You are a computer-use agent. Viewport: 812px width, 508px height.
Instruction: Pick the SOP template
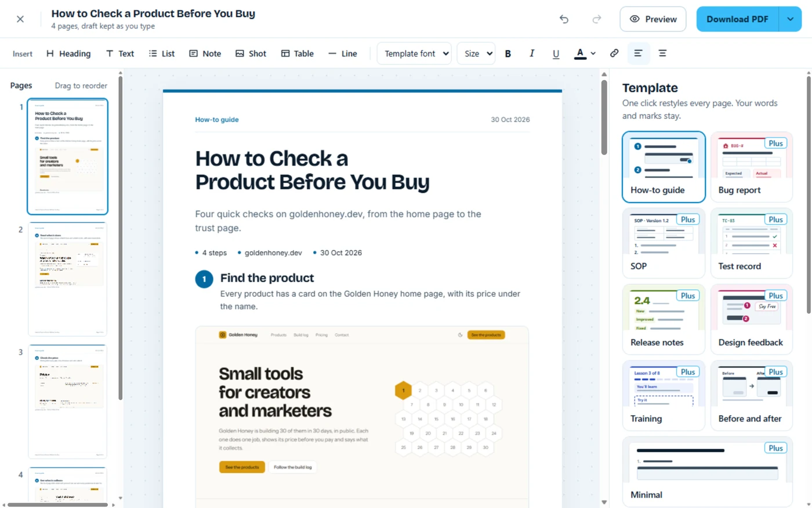[664, 243]
